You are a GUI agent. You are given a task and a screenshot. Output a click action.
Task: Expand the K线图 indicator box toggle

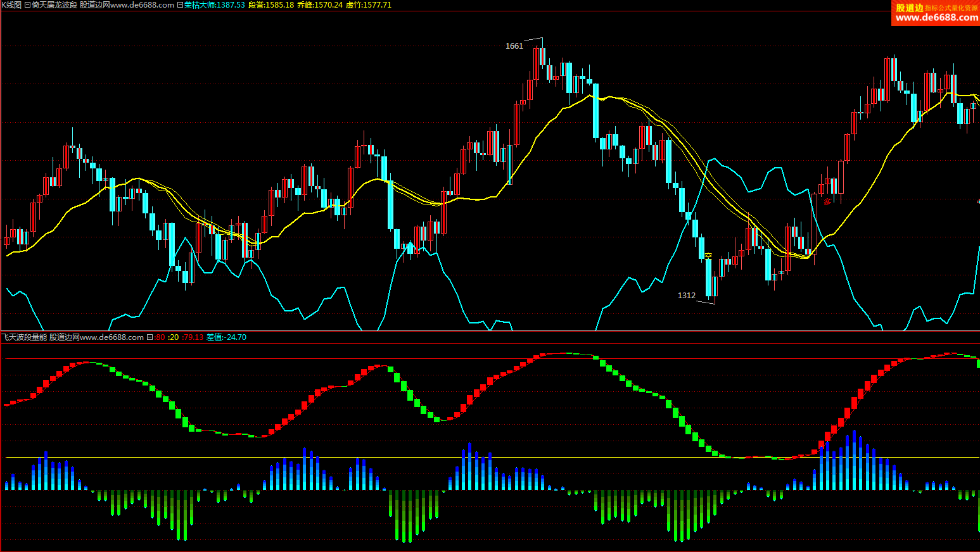27,5
